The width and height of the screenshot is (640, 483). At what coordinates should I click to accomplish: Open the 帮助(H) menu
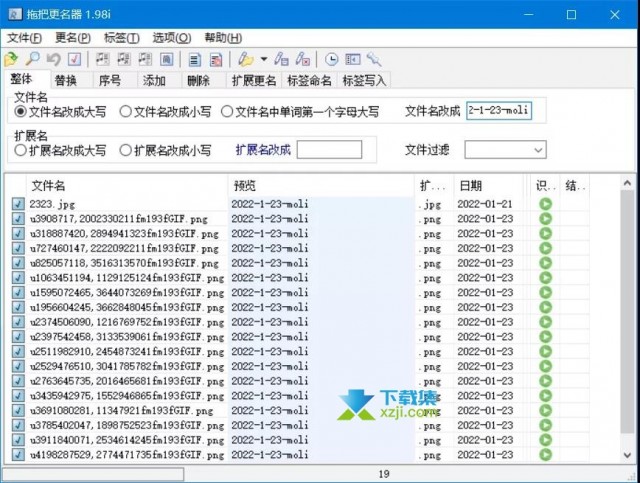click(x=223, y=38)
